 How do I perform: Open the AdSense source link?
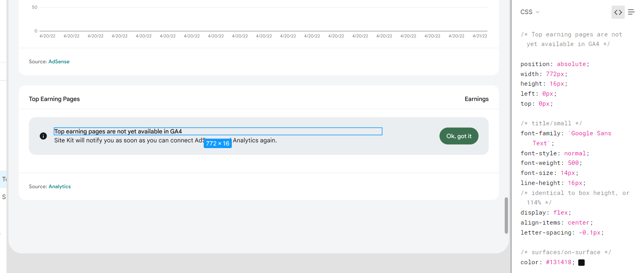[59, 62]
